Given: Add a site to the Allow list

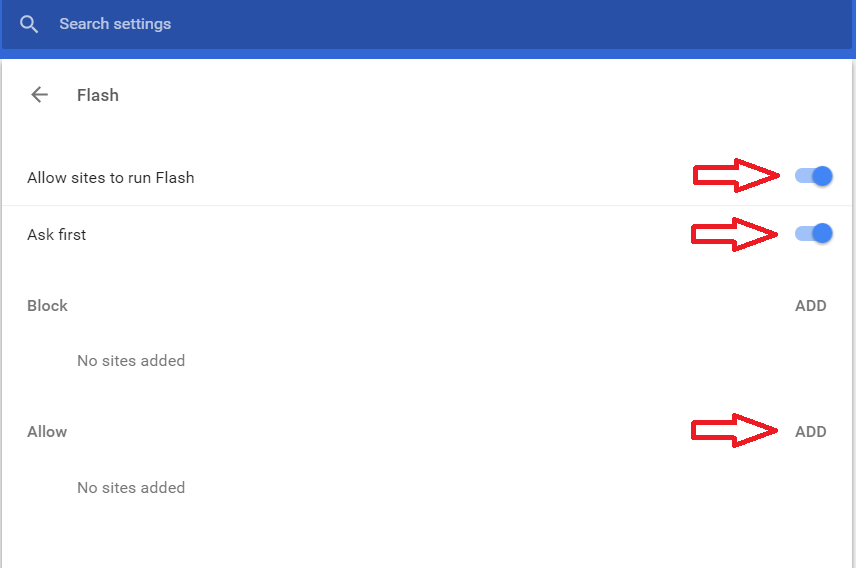Looking at the screenshot, I should point(810,432).
